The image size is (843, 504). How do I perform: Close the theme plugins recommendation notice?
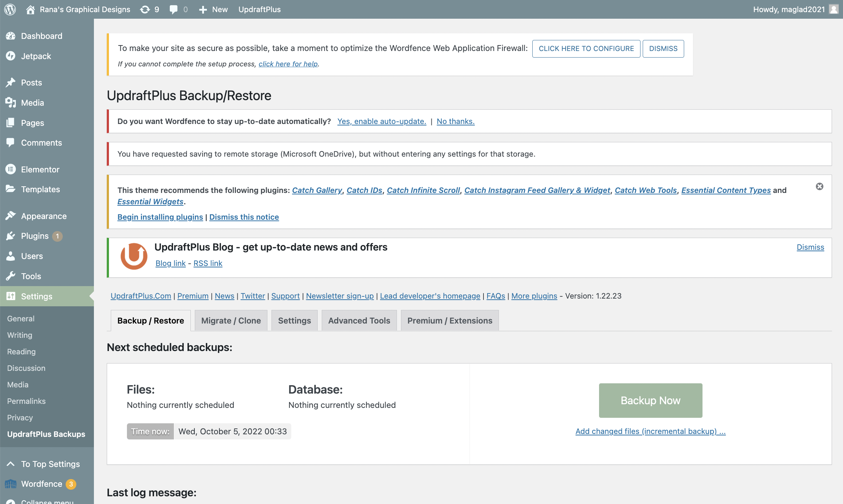[820, 186]
